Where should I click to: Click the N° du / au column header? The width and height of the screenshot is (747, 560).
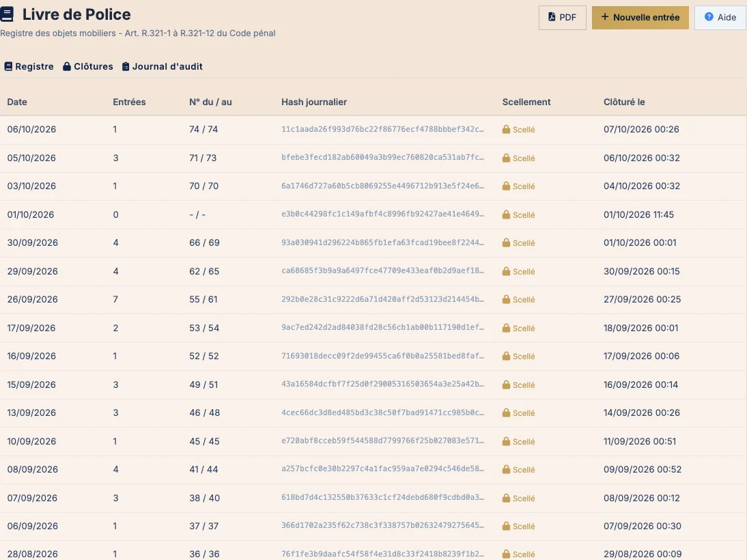tap(210, 102)
